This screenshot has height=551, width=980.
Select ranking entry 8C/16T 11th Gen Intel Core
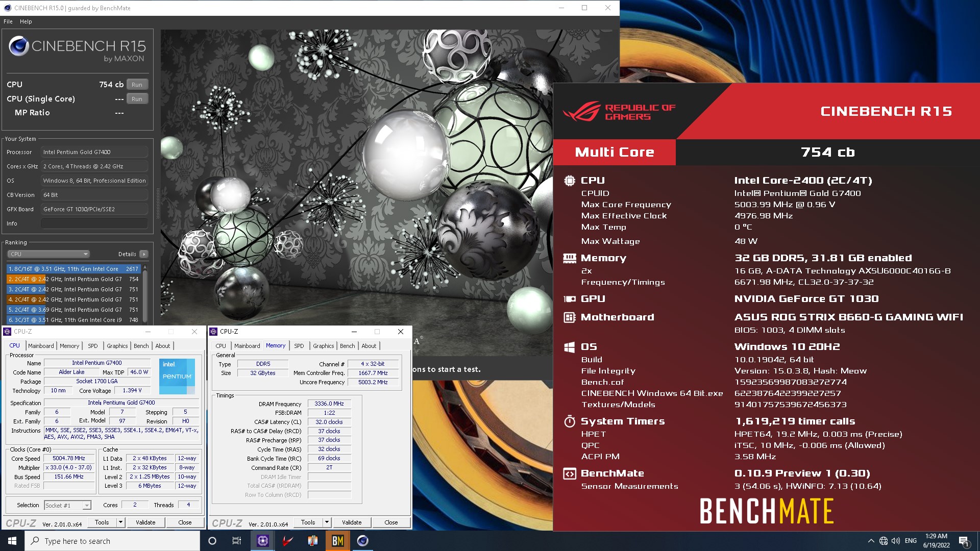pos(73,269)
